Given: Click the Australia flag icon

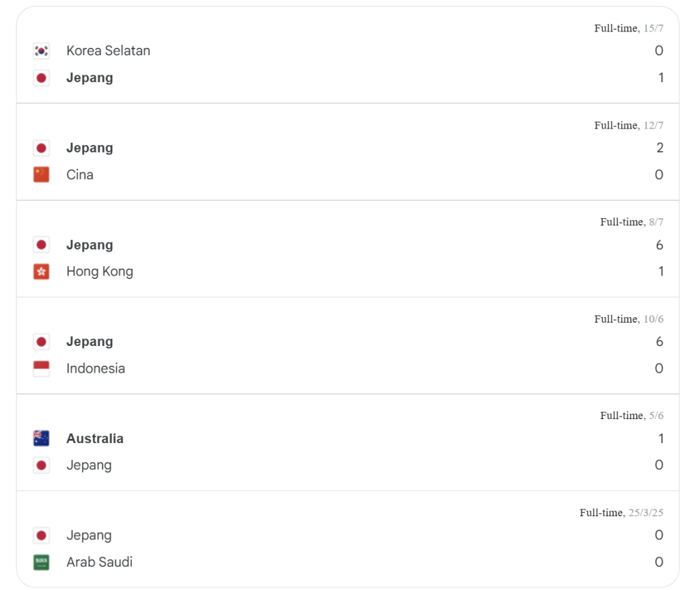Looking at the screenshot, I should coord(42,439).
